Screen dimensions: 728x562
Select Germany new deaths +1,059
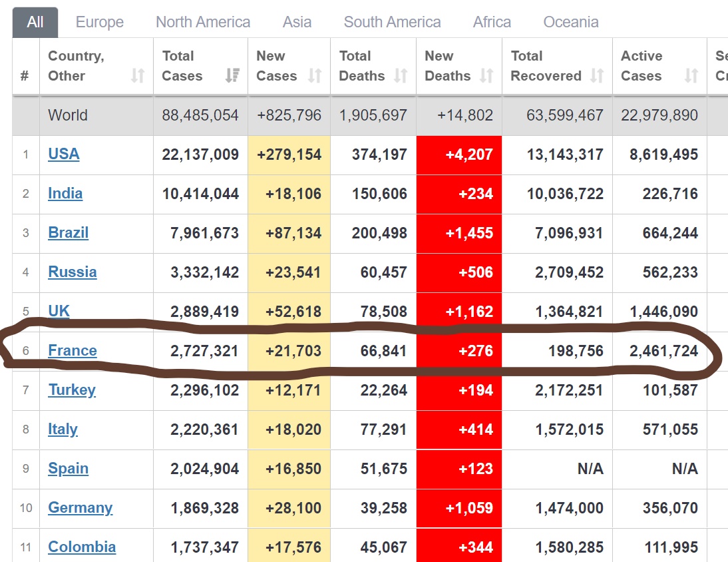coord(469,507)
